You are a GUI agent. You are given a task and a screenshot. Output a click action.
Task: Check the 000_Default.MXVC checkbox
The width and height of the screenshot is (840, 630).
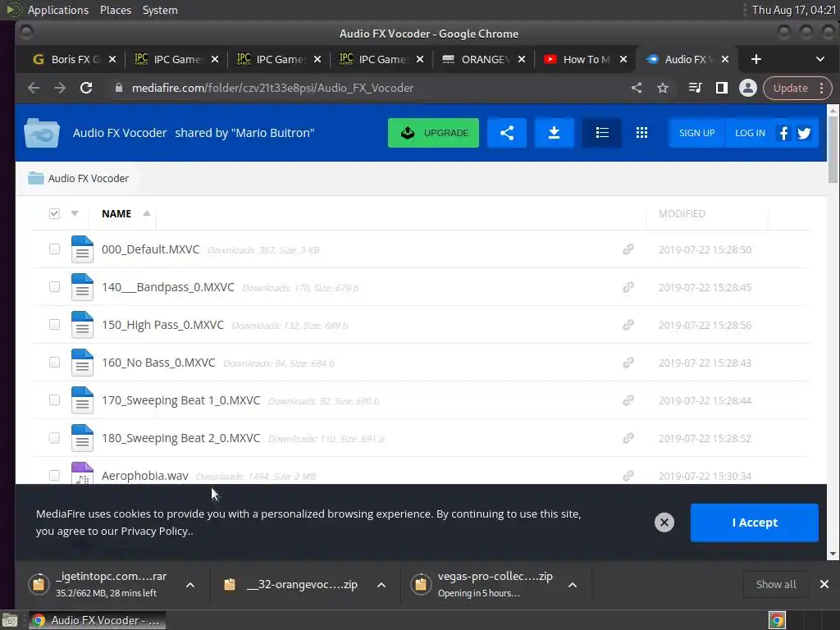(54, 249)
